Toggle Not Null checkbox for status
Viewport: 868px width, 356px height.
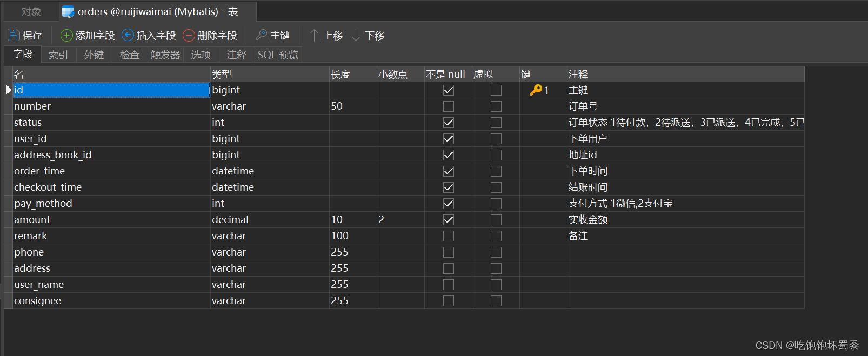pyautogui.click(x=449, y=123)
